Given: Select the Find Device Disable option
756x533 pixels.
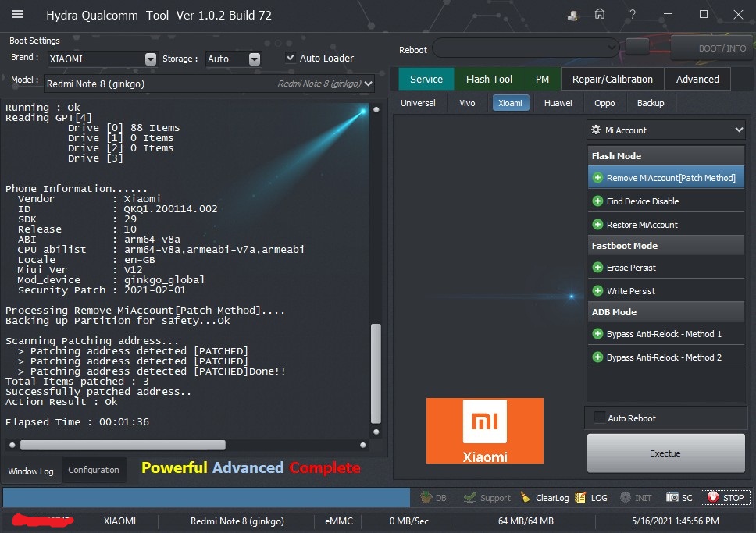Looking at the screenshot, I should pos(642,201).
